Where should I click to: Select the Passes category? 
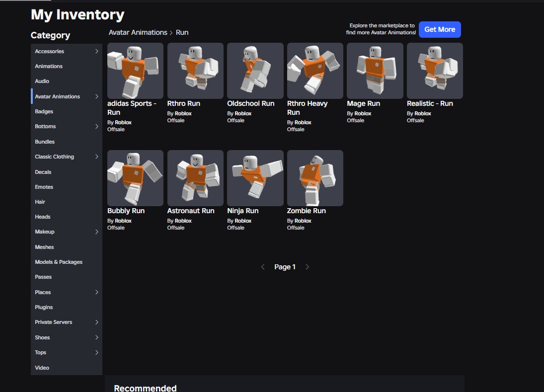[x=67, y=277]
